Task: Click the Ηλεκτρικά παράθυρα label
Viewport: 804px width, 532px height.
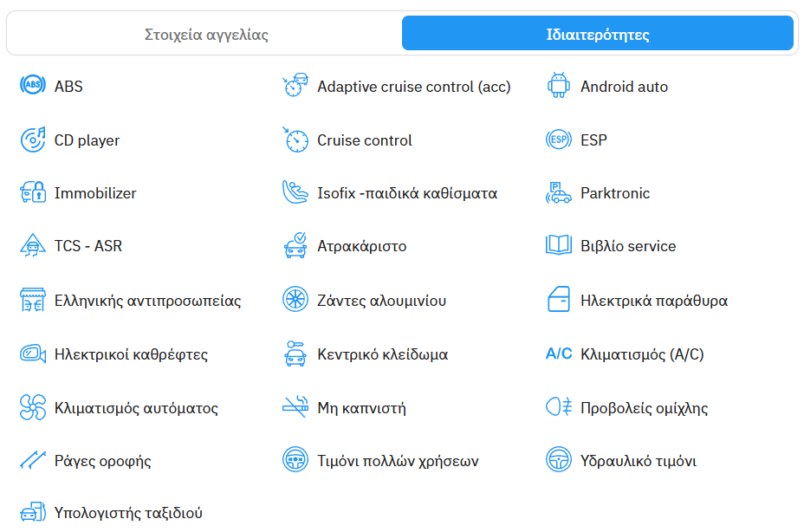Action: point(654,301)
